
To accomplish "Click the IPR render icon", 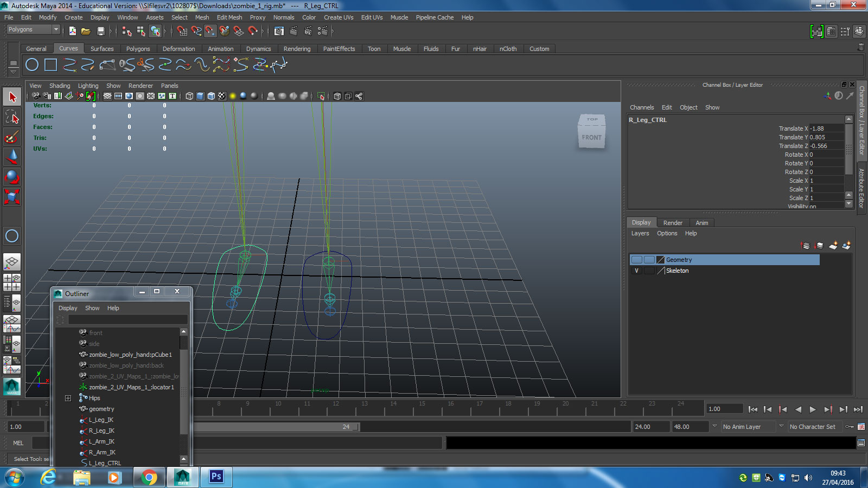I will [308, 31].
